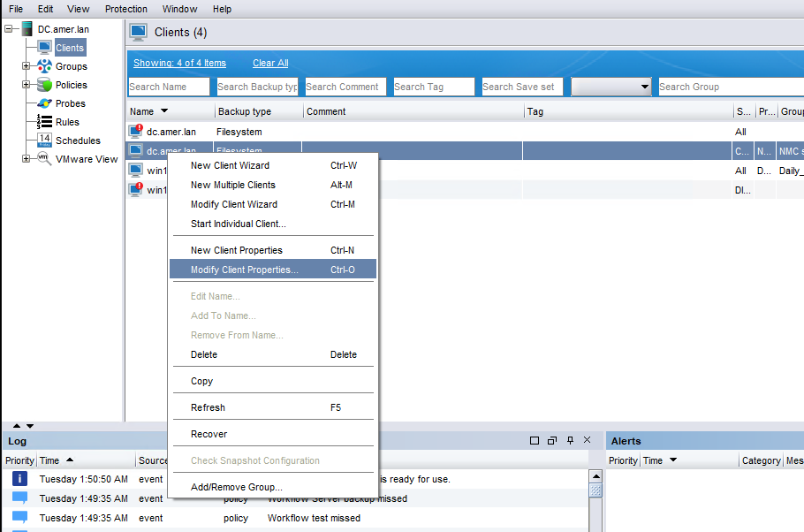
Task: Select the VMware View icon
Action: [x=42, y=159]
